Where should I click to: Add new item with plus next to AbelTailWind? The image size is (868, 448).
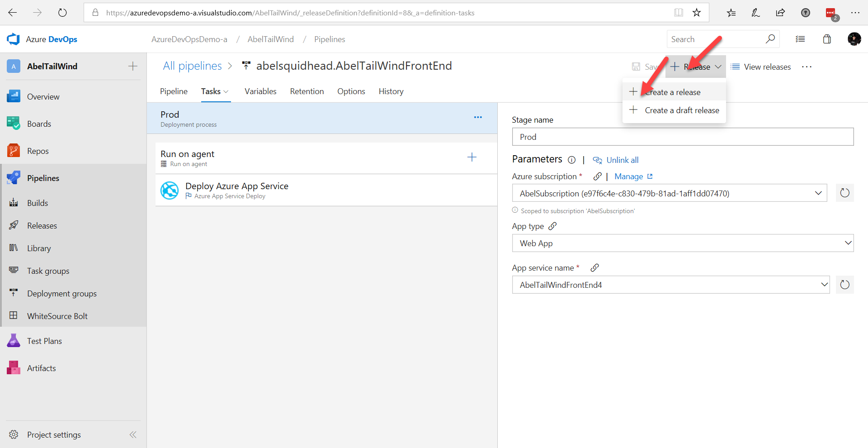(x=132, y=66)
